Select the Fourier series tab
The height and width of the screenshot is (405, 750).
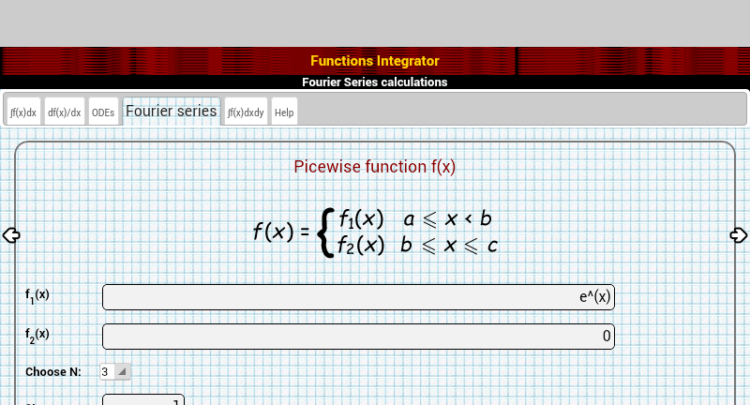coord(171,111)
